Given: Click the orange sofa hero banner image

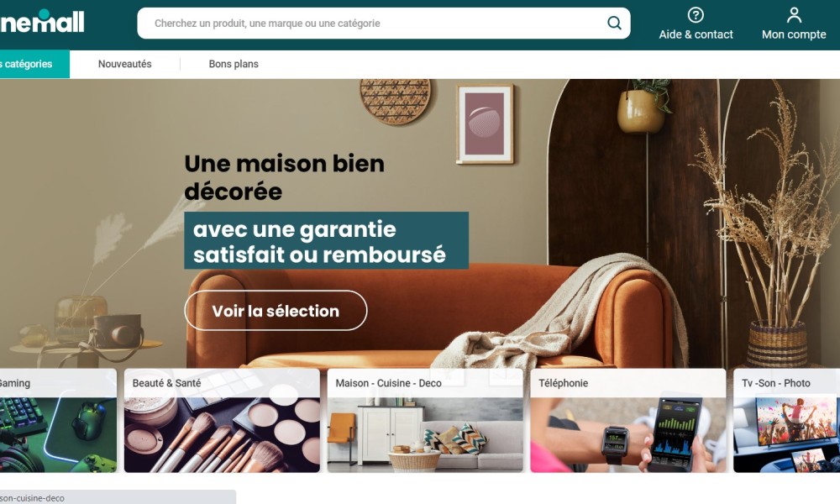Looking at the screenshot, I should (420, 223).
